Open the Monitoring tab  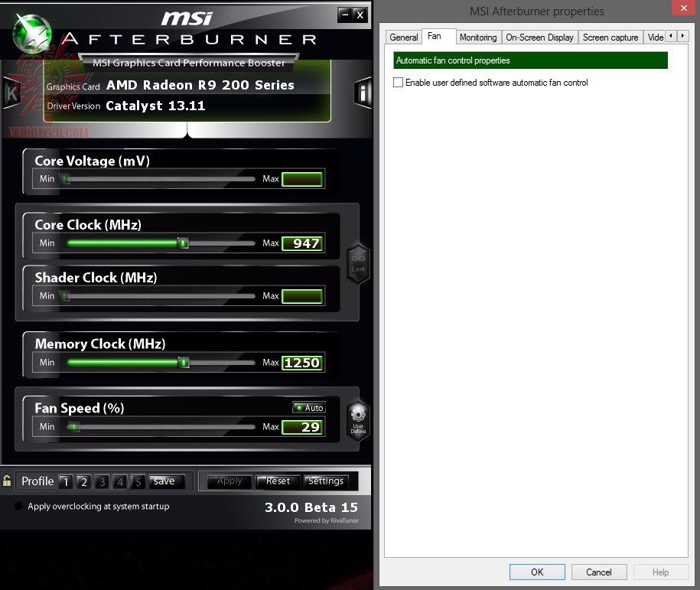[x=478, y=37]
